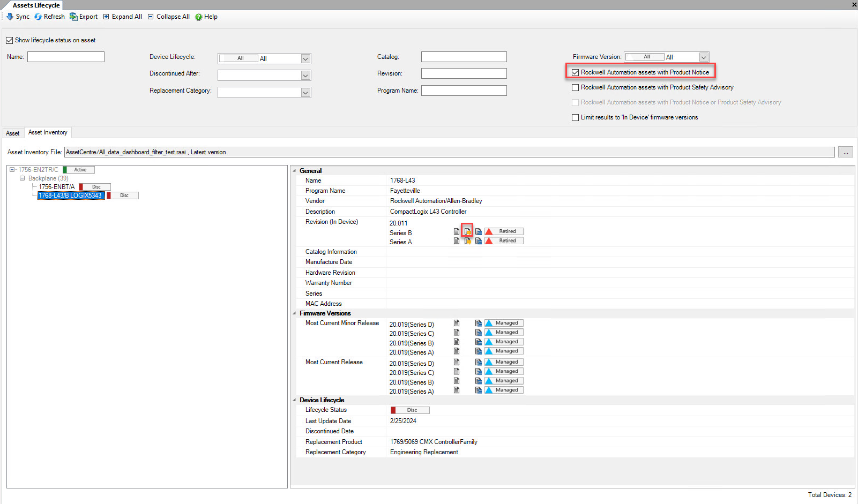Click the Program Name filter input field

pos(464,91)
